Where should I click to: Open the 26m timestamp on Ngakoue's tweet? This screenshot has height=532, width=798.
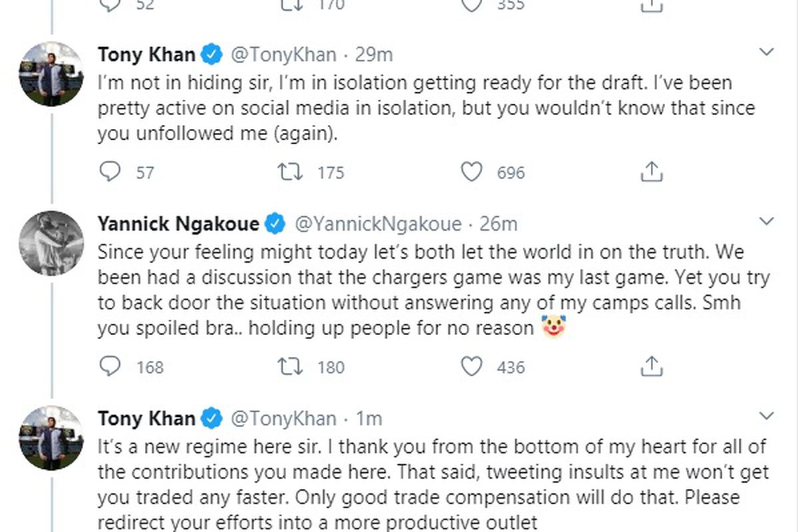498,224
